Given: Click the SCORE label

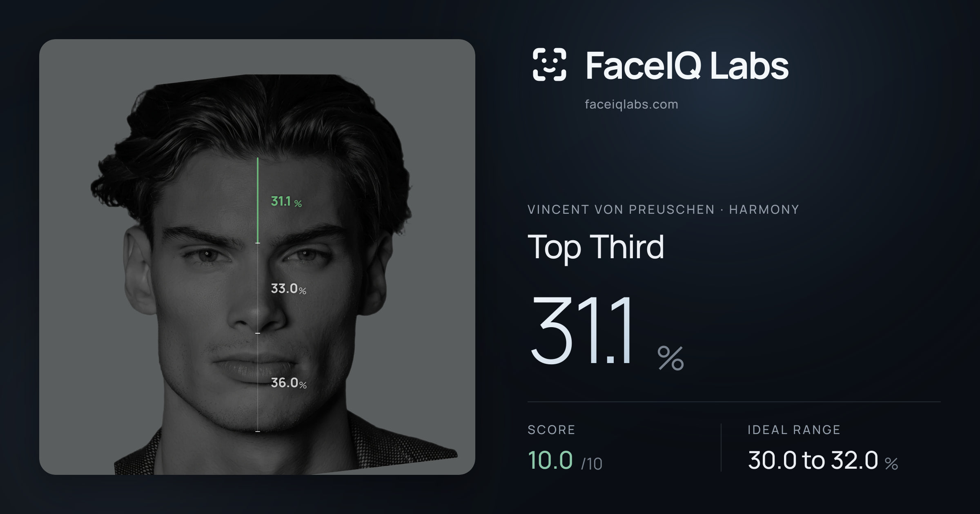Looking at the screenshot, I should [x=551, y=430].
